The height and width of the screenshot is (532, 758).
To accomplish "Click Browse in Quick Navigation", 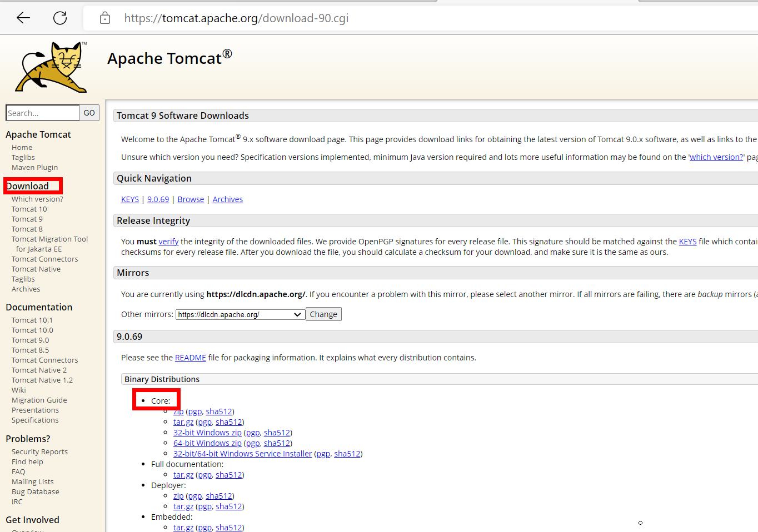I will 191,199.
